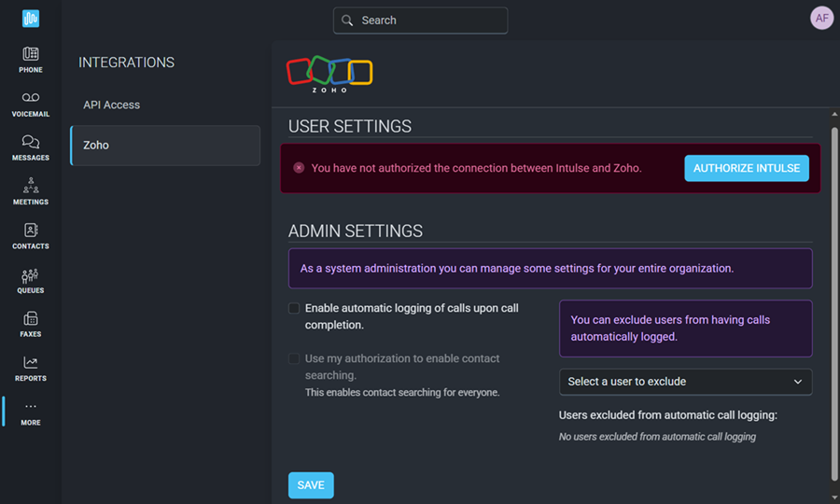View the Reports chart icon
The width and height of the screenshot is (840, 504).
[x=31, y=363]
